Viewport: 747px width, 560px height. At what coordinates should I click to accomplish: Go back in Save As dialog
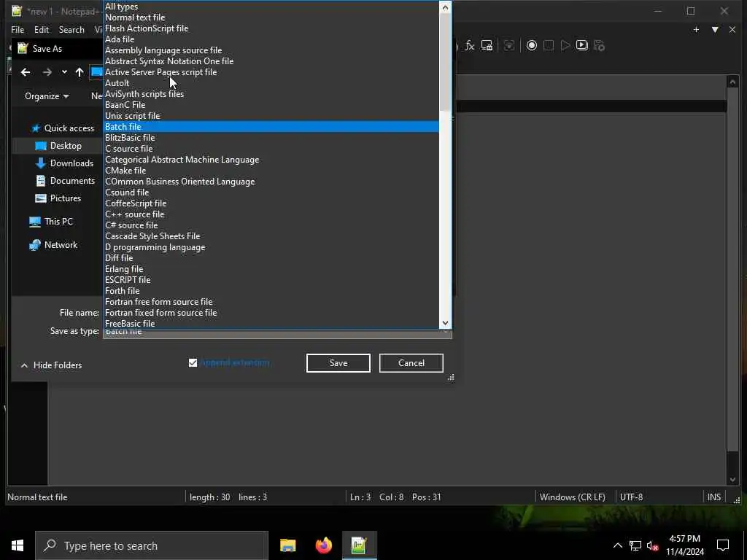tap(26, 72)
